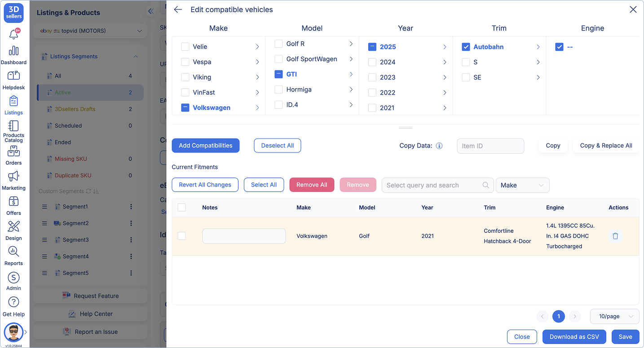Click the Copy & Replace All button
The image size is (644, 348).
tap(606, 146)
